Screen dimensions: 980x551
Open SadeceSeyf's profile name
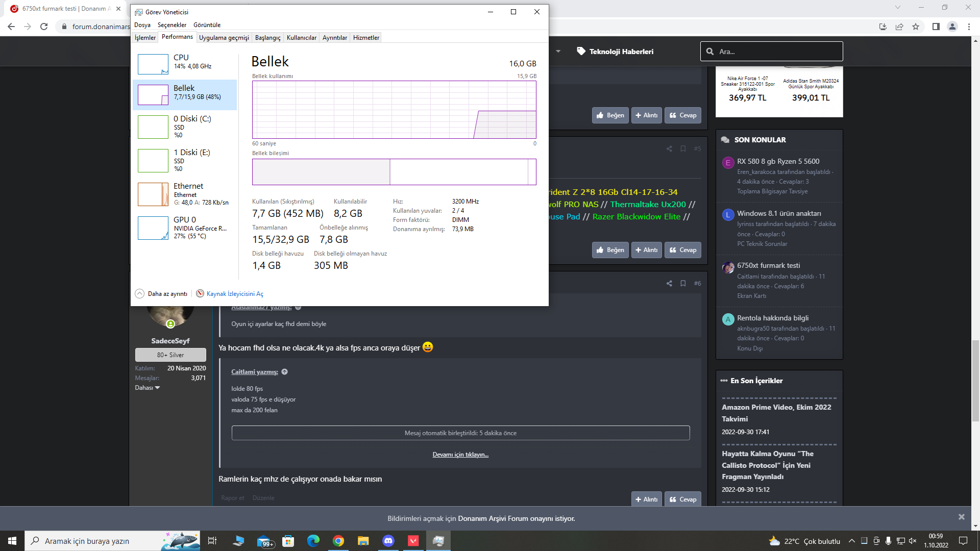coord(170,341)
